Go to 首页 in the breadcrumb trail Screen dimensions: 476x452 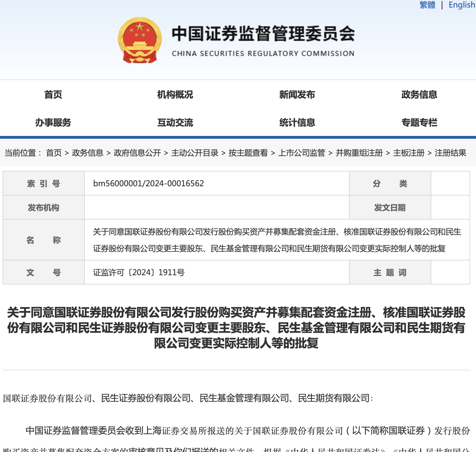[x=54, y=153]
